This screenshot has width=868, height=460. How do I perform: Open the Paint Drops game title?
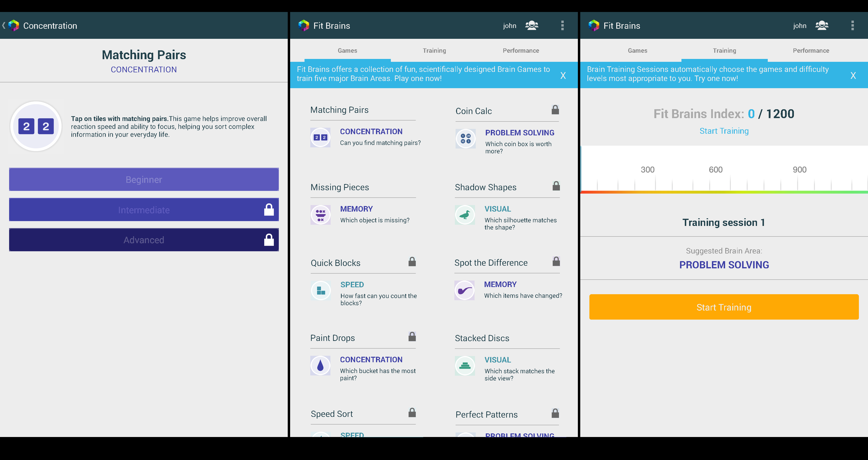[x=333, y=338]
